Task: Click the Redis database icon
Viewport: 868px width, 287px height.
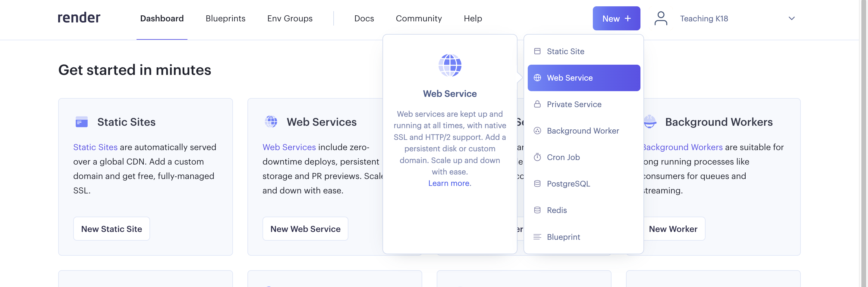Action: tap(537, 210)
